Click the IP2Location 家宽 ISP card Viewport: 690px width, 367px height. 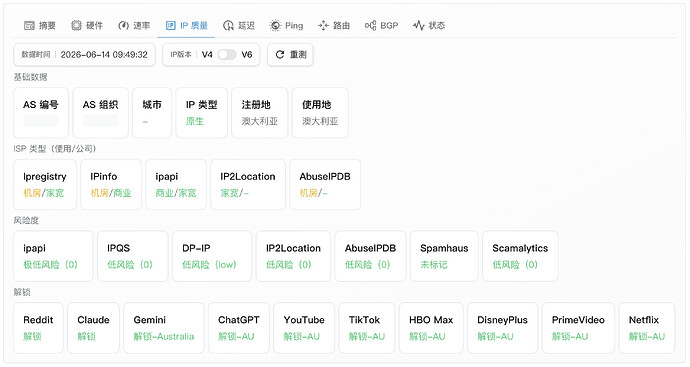point(248,184)
